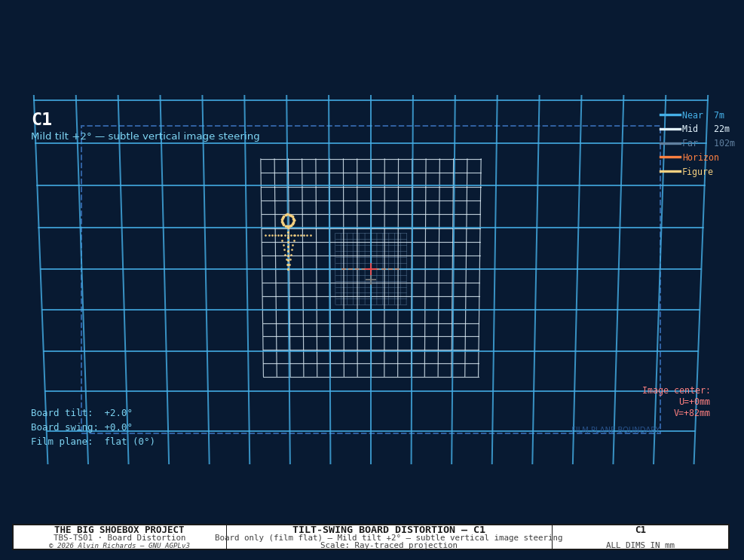The height and width of the screenshot is (560, 744).
Task: Click the Horizon orange line swatch
Action: pyautogui.click(x=670, y=157)
